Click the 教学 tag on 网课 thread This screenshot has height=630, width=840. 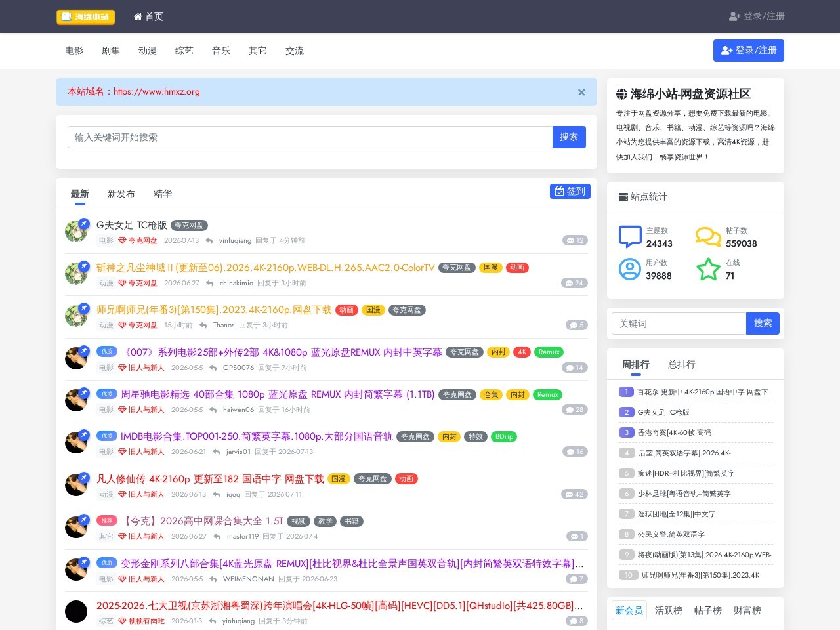coord(325,521)
